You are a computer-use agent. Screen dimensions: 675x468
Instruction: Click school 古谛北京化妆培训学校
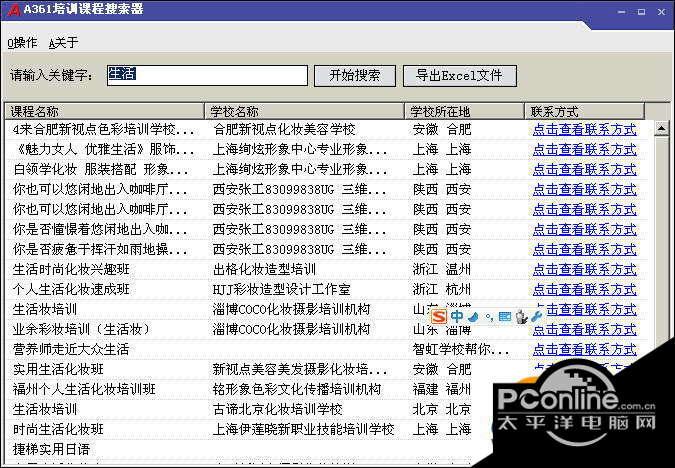(x=278, y=409)
